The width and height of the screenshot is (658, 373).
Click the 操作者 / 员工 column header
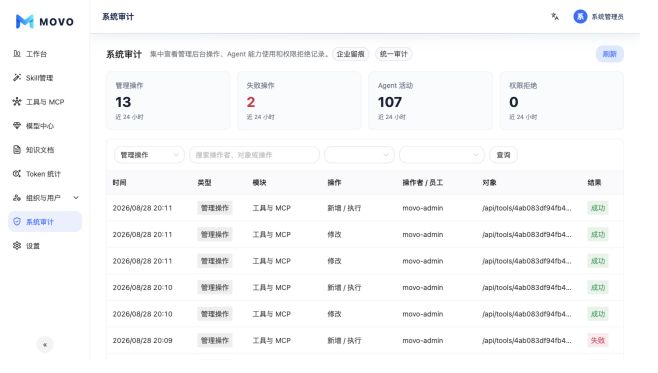click(x=423, y=183)
